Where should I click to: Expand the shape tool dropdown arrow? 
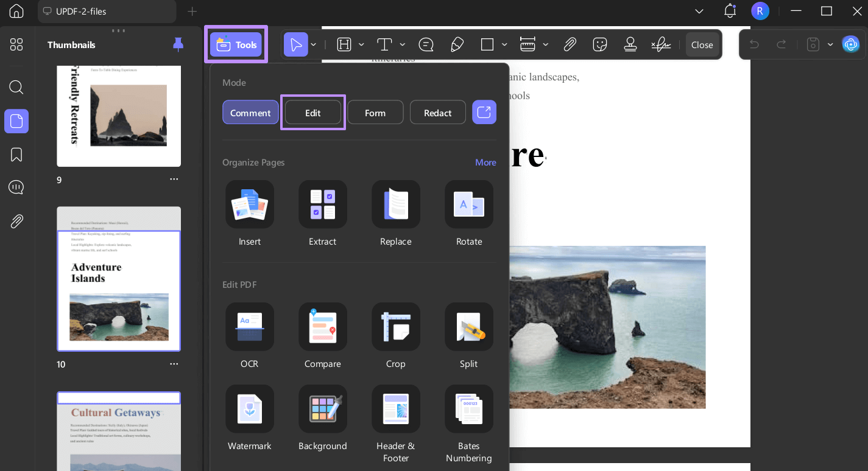click(x=504, y=44)
